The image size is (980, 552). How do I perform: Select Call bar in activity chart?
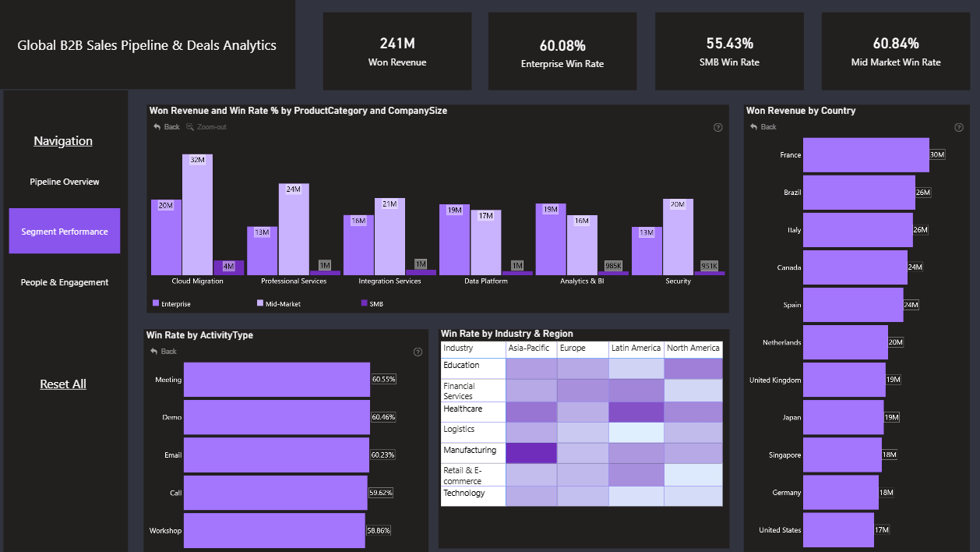click(x=276, y=493)
